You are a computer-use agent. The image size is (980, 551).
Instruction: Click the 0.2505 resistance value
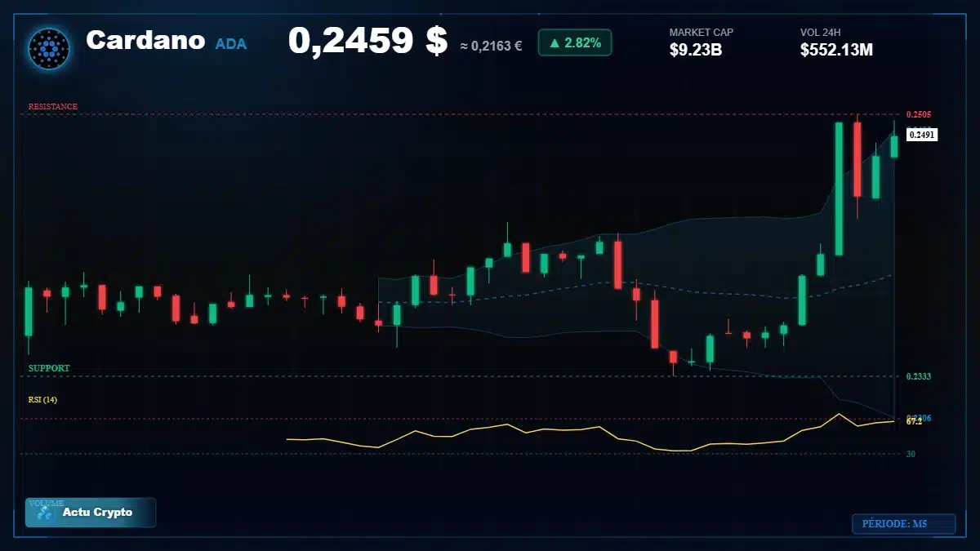point(919,114)
